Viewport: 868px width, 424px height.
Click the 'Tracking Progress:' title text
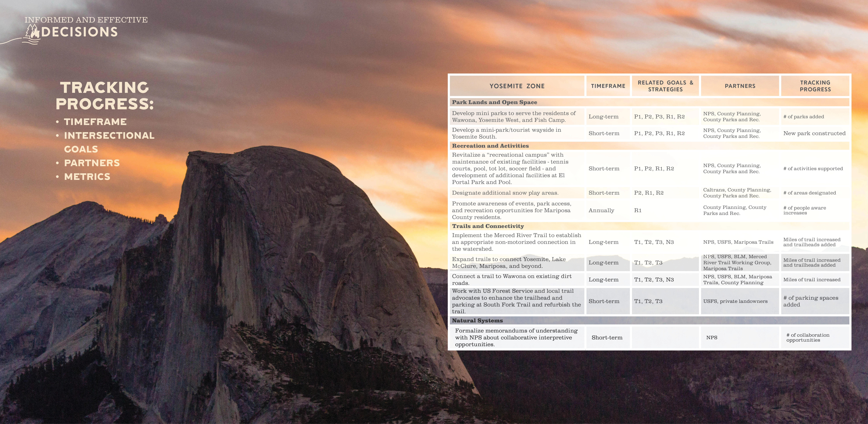(x=104, y=95)
